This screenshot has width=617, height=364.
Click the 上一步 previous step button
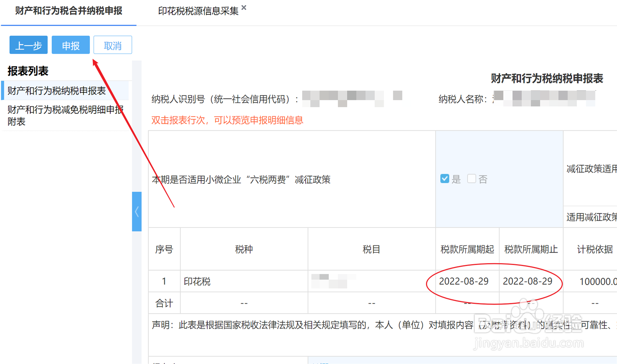coord(28,45)
